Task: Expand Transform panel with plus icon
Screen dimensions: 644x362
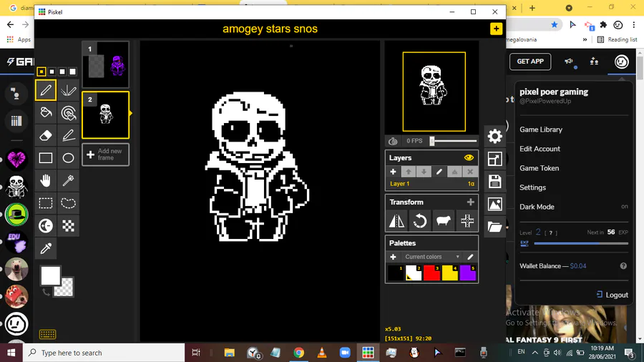Action: [x=470, y=202]
